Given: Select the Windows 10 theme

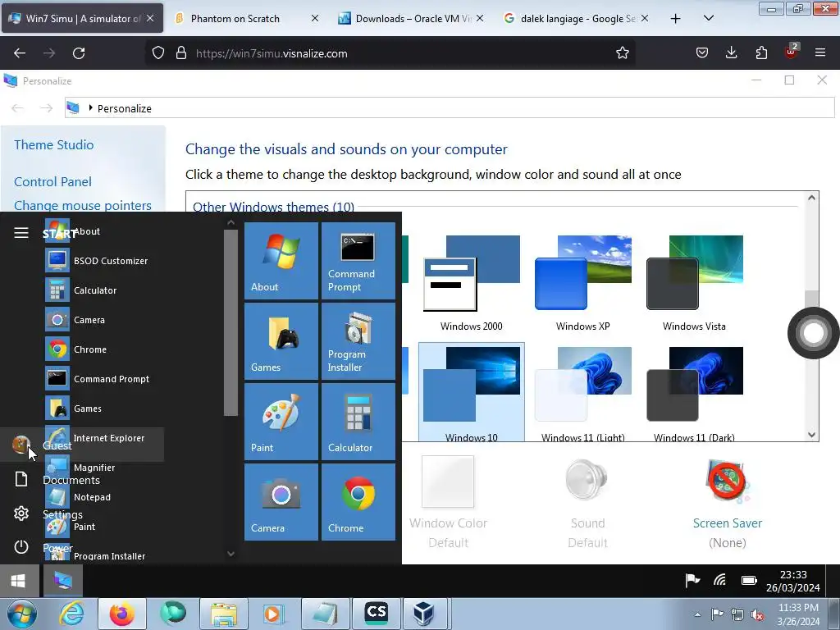Looking at the screenshot, I should tap(472, 393).
